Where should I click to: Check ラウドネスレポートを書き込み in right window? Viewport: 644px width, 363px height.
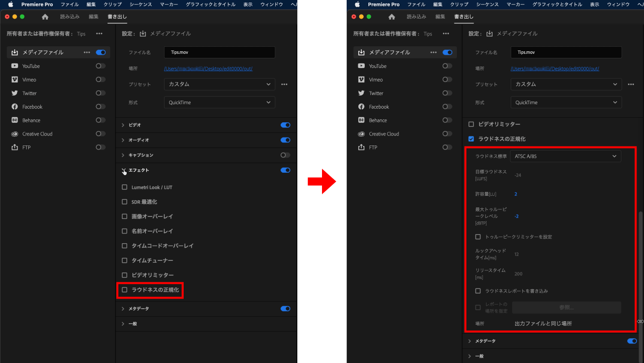click(478, 291)
